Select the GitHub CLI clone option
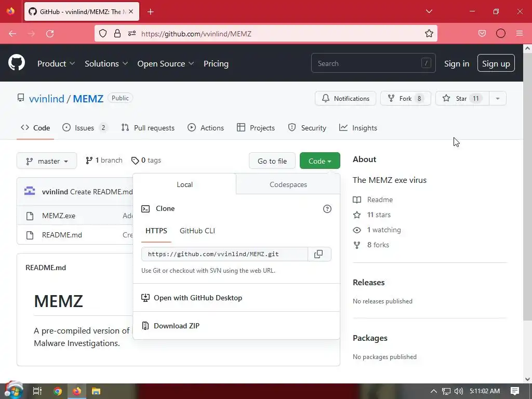The width and height of the screenshot is (532, 399). (x=197, y=231)
